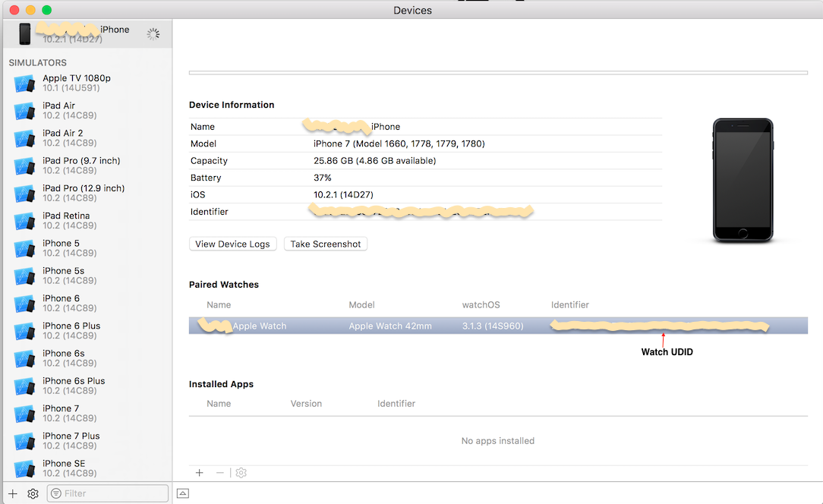
Task: Select iPhone 5 simulator row
Action: (x=87, y=247)
